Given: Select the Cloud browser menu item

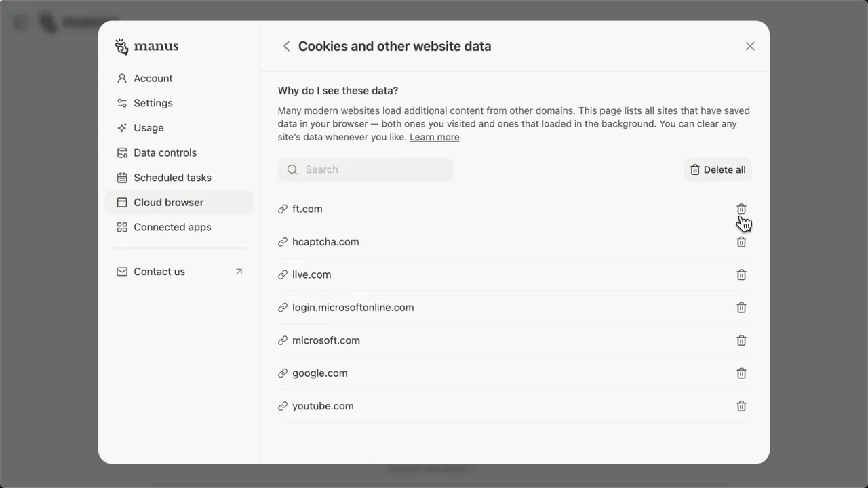Looking at the screenshot, I should [x=179, y=202].
